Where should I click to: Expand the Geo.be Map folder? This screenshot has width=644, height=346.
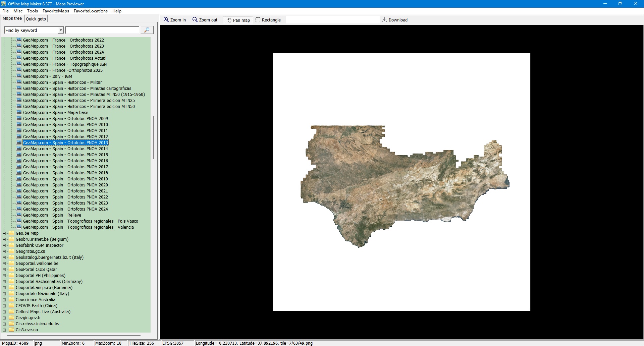click(x=4, y=233)
